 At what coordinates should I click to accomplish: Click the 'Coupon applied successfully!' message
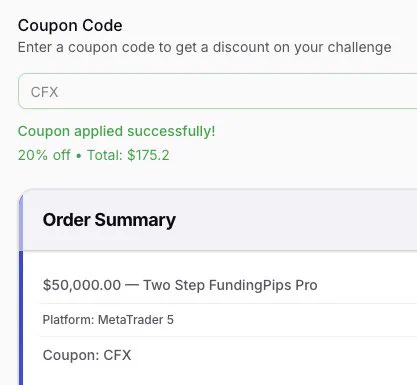point(116,131)
